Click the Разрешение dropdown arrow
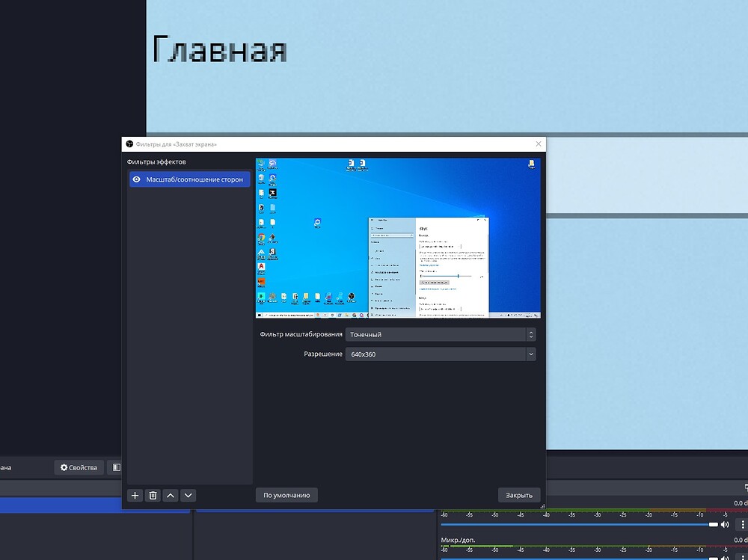Viewport: 748px width, 560px height. [530, 354]
